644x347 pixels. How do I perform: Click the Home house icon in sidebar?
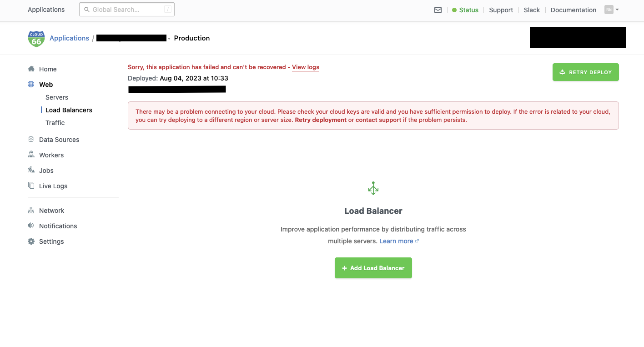point(31,69)
